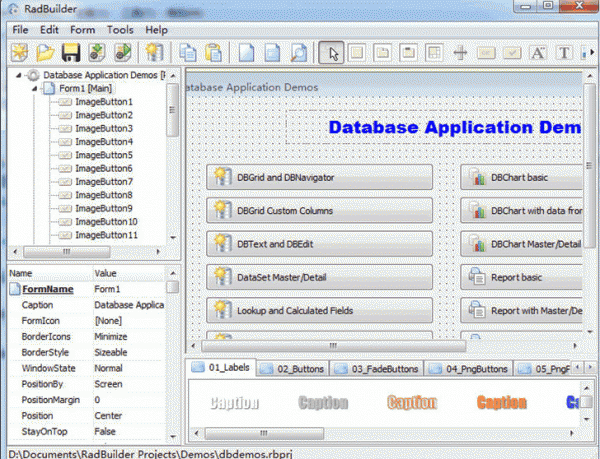This screenshot has height=459, width=600.
Task: Collapse the Database Application Demos project node
Action: coord(18,75)
